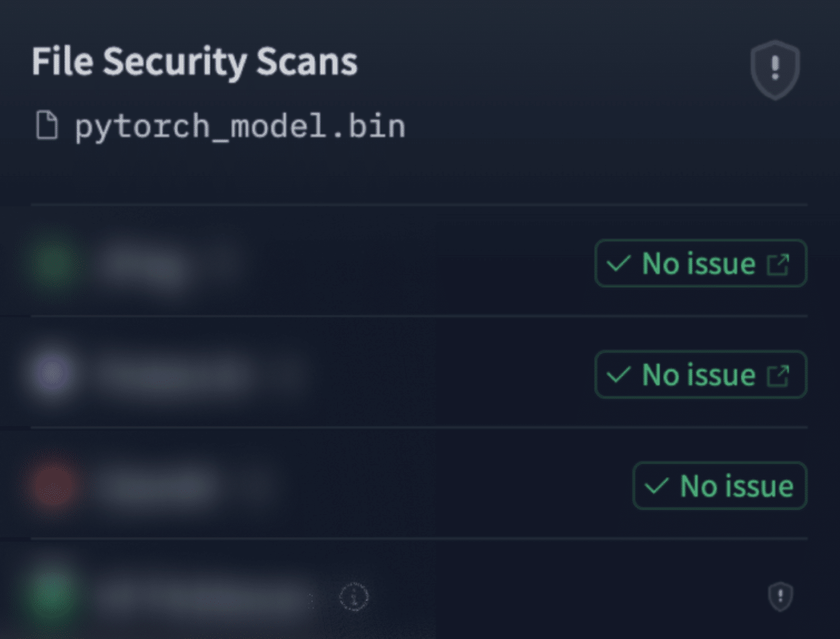Open external link icon in first No issue badge
Screen dimensions: 840x639
point(778,264)
